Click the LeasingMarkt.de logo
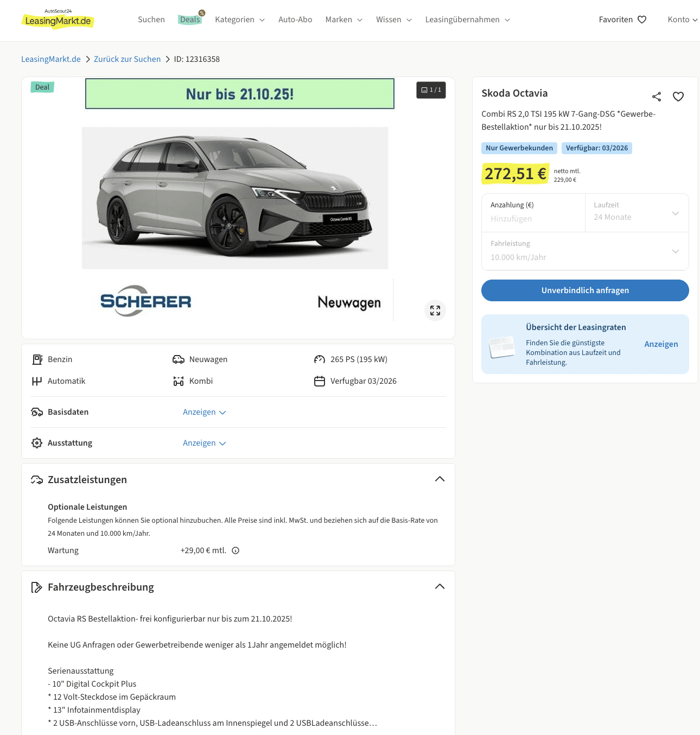Screen dimensions: 700x735 pyautogui.click(x=58, y=20)
